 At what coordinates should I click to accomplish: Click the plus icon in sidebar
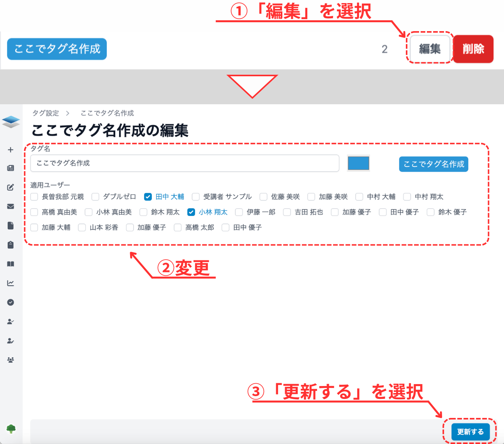(x=11, y=149)
